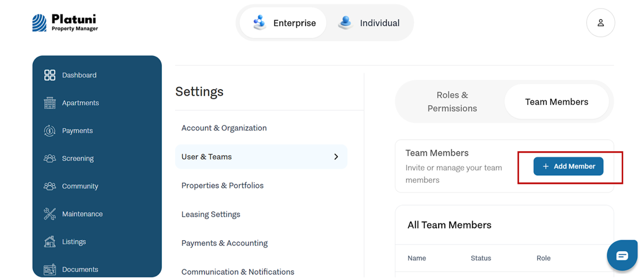Image resolution: width=644 pixels, height=280 pixels.
Task: Select the Team Members tab
Action: (x=556, y=102)
